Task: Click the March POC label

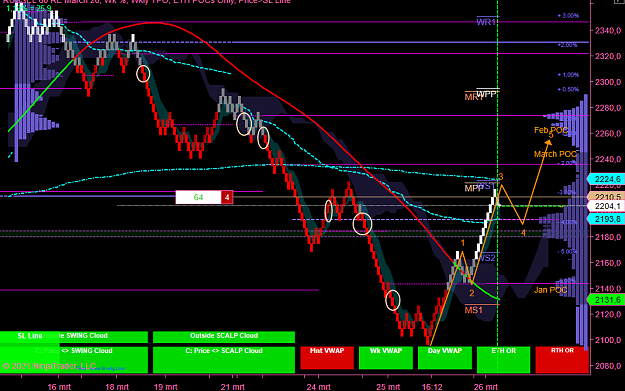Action: tap(555, 154)
